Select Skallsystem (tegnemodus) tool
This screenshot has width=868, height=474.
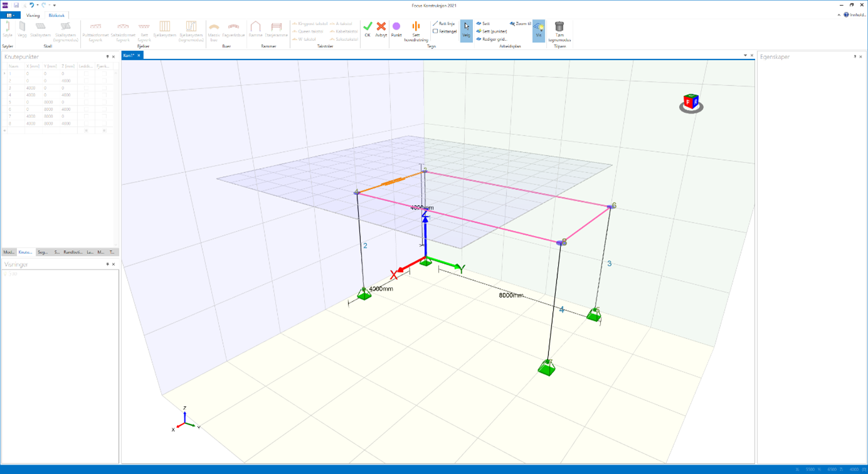pyautogui.click(x=65, y=31)
